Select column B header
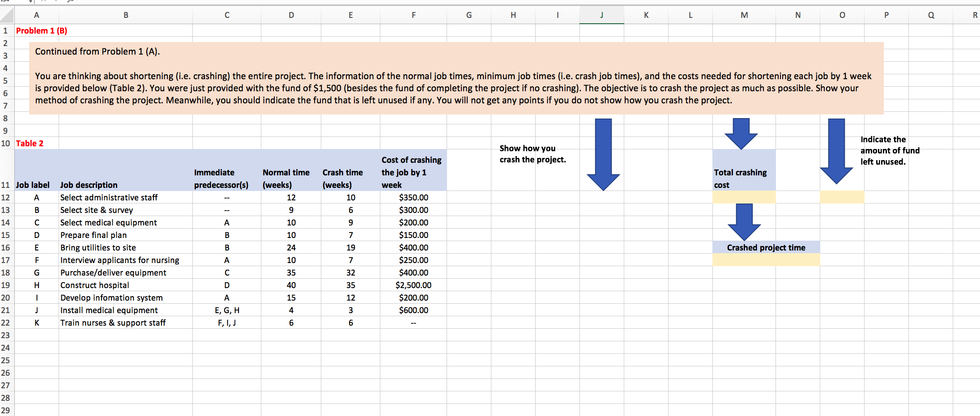 pos(126,15)
